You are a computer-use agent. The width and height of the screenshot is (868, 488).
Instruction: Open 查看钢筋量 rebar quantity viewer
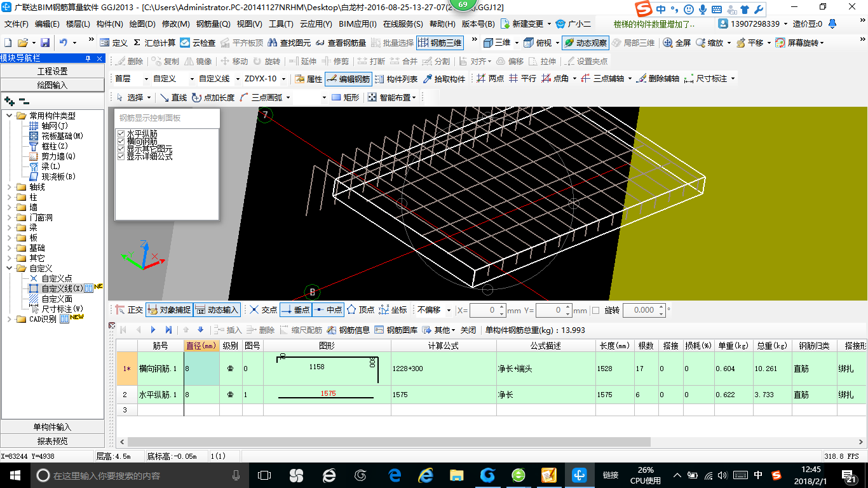pos(341,43)
